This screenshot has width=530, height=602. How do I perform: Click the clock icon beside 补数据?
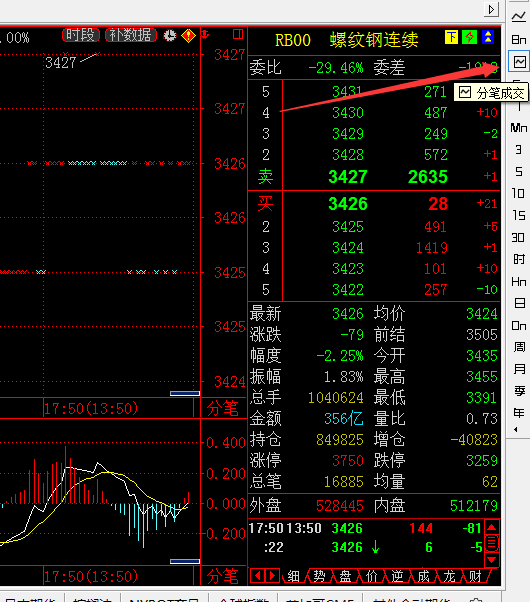(170, 36)
